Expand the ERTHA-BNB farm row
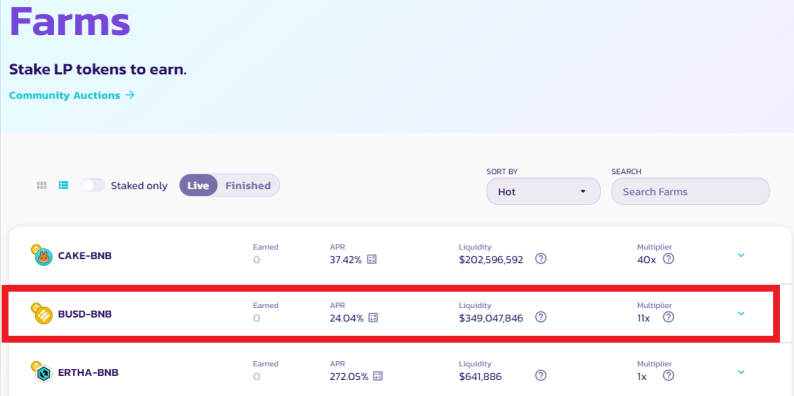The width and height of the screenshot is (794, 396). (x=741, y=372)
